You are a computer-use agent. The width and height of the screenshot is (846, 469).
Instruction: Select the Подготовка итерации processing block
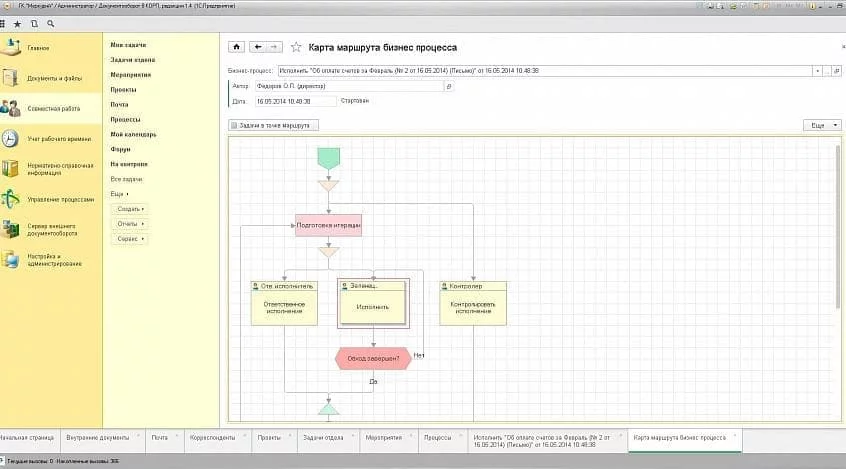coord(328,225)
